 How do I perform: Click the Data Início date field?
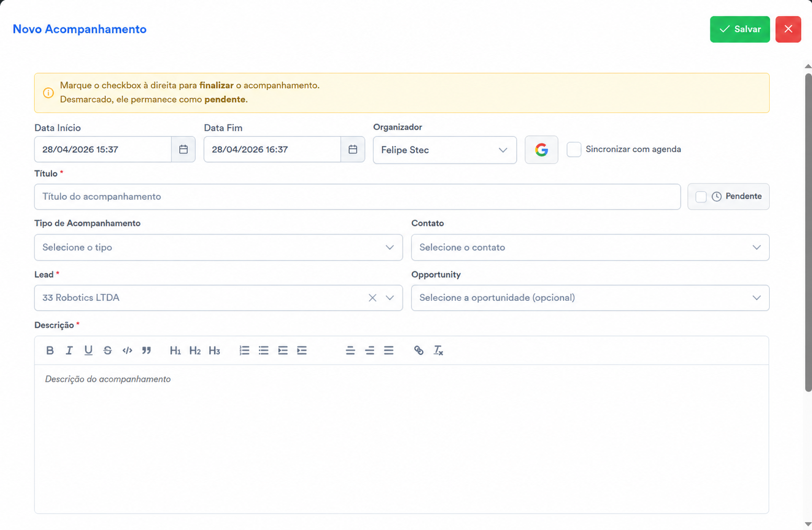tap(103, 150)
